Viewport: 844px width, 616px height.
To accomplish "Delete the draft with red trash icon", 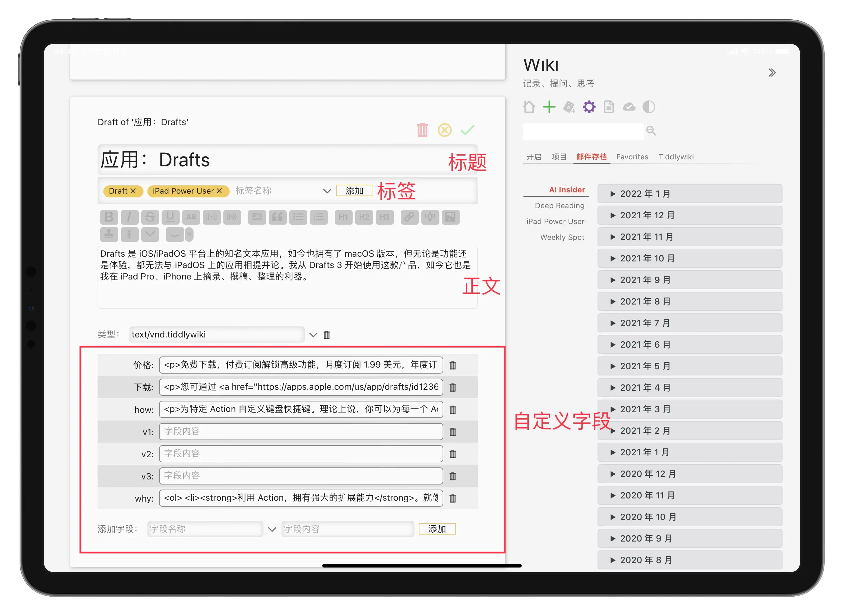I will point(422,130).
